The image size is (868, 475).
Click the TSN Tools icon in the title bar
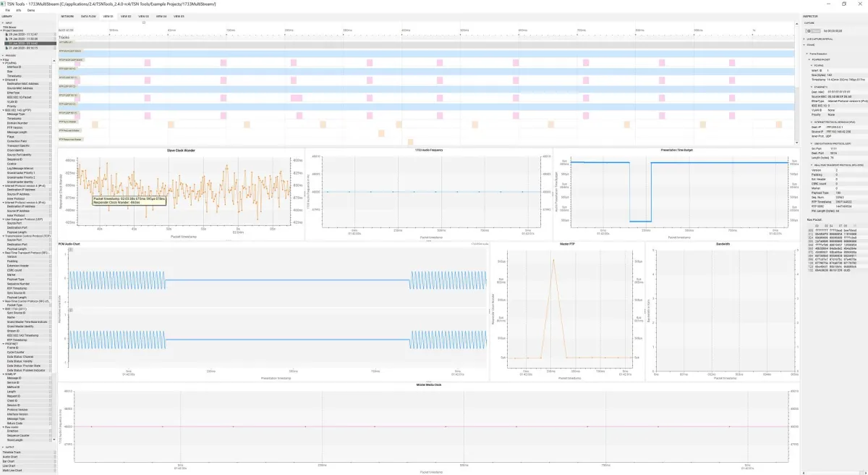(x=6, y=4)
